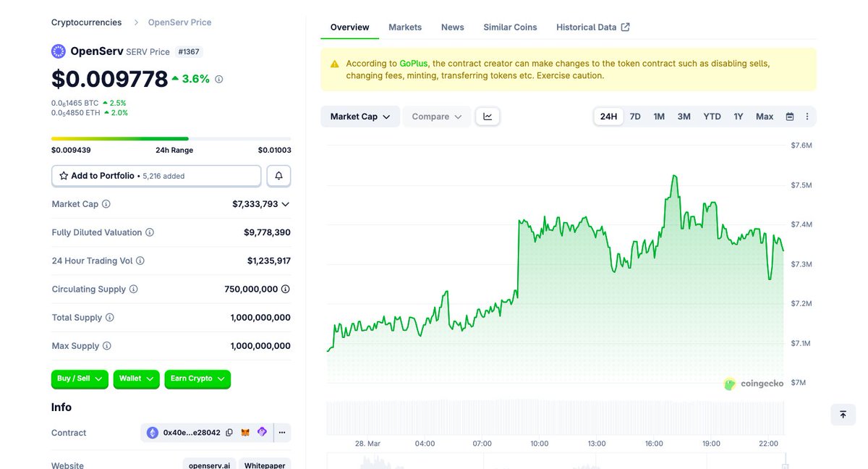This screenshot has width=868, height=469.
Task: Click the $0.01003 24h high value
Action: click(274, 151)
